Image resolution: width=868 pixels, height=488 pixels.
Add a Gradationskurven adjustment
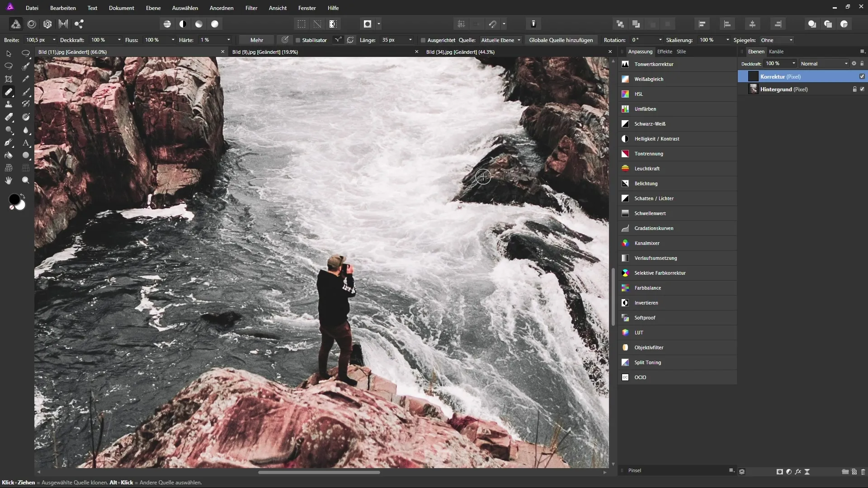click(x=677, y=228)
